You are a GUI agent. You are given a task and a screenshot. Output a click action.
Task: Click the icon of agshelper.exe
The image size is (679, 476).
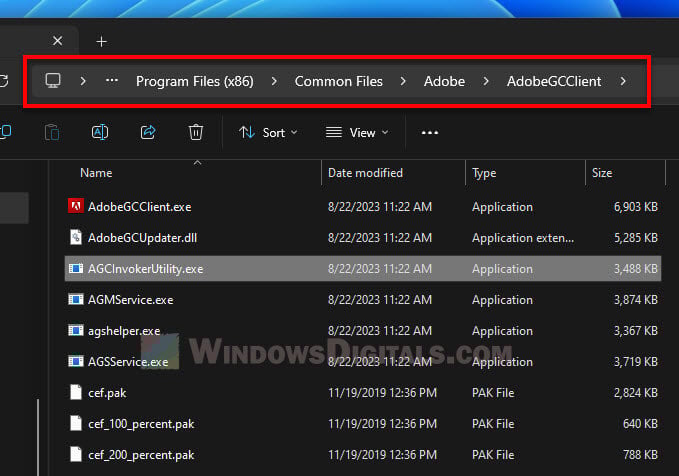(x=76, y=330)
